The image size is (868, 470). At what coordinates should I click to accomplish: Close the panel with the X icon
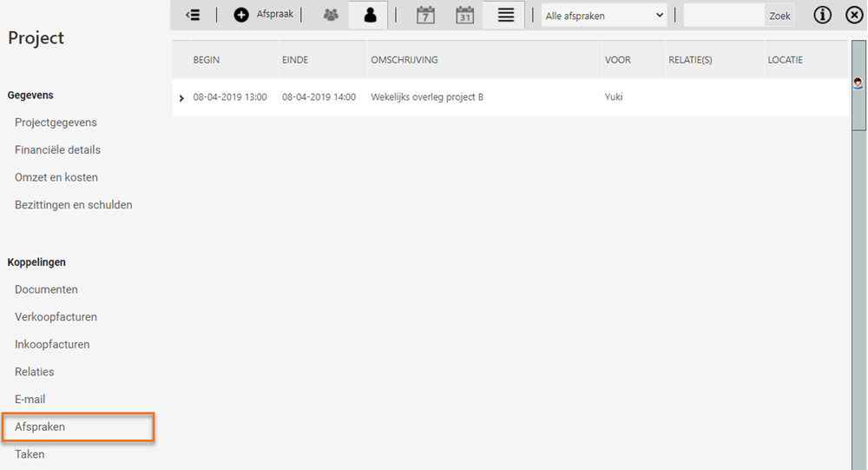(x=854, y=15)
